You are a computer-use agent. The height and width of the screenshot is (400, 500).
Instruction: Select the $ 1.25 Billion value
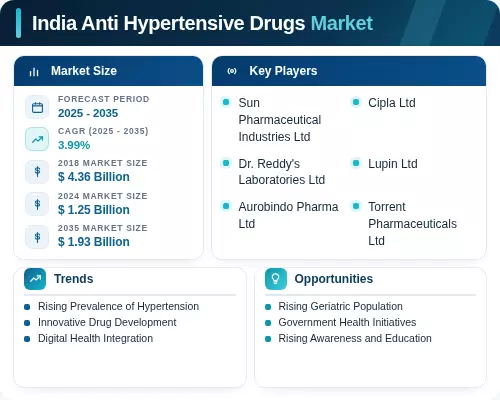[x=94, y=210]
